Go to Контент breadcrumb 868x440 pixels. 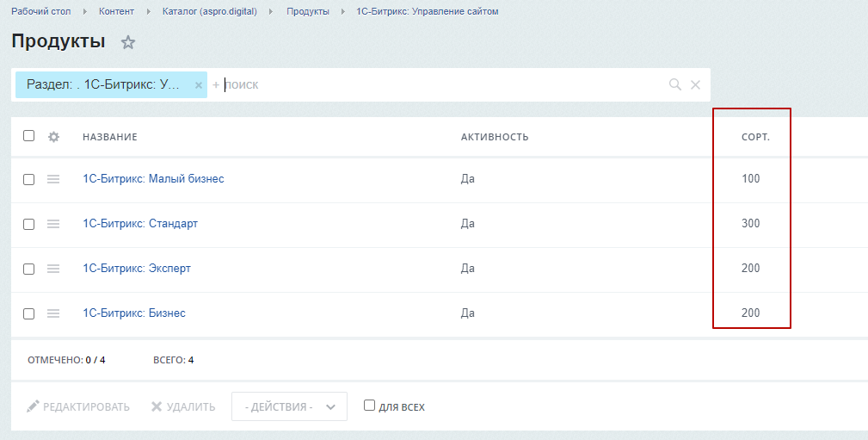pos(116,11)
